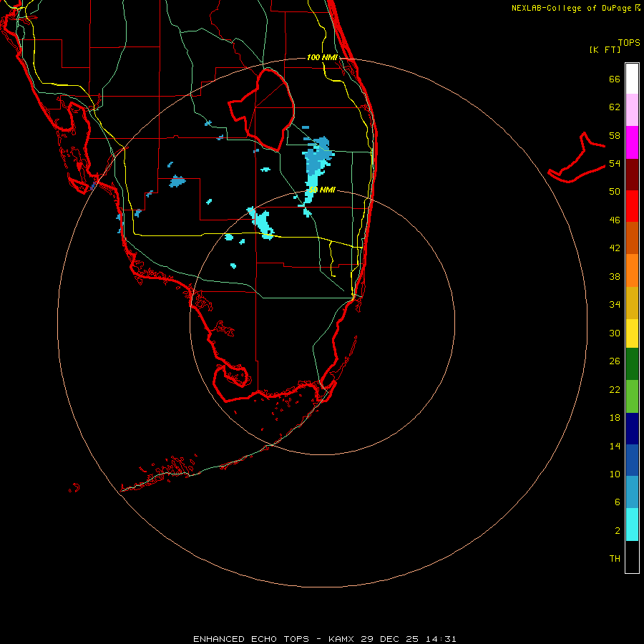Click the dark orange 42 legend swatch
Viewport: 644px width, 644px height.
[632, 238]
